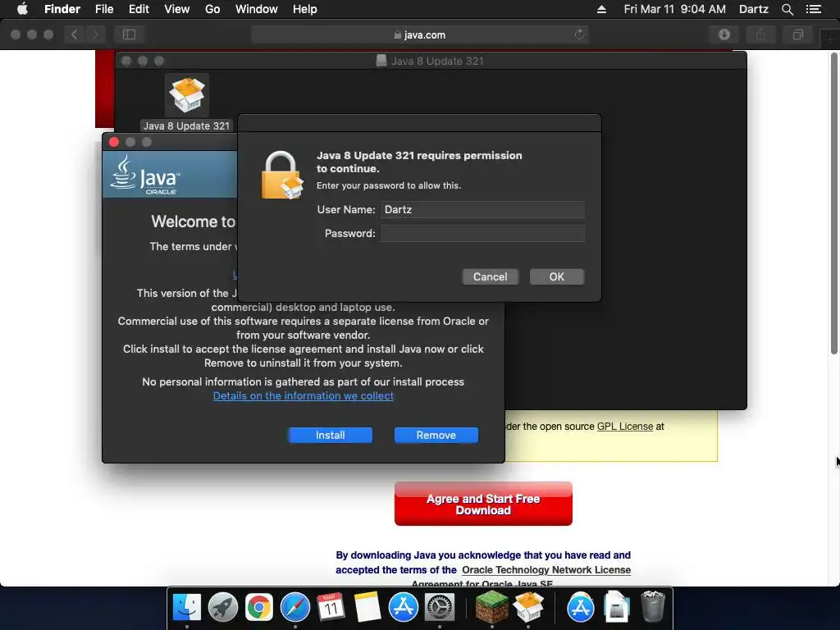840x630 pixels.
Task: Open Safari share button
Action: 760,34
